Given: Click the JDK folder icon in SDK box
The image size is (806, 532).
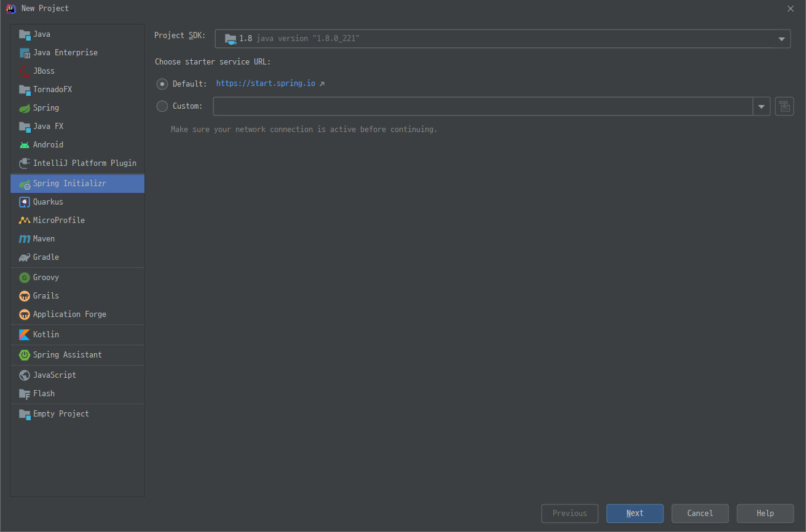Looking at the screenshot, I should click(x=231, y=39).
